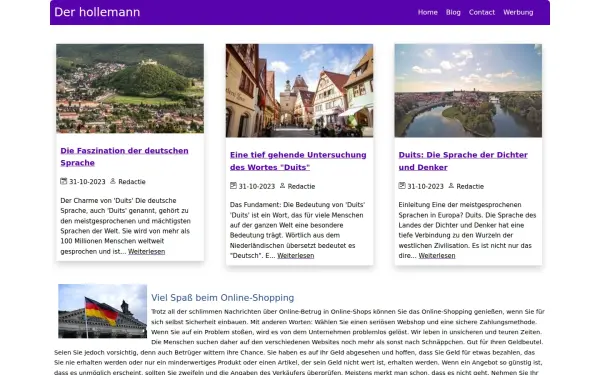
Task: Click Weiterlesen under Untersuchung des Wortes article
Action: pos(295,256)
